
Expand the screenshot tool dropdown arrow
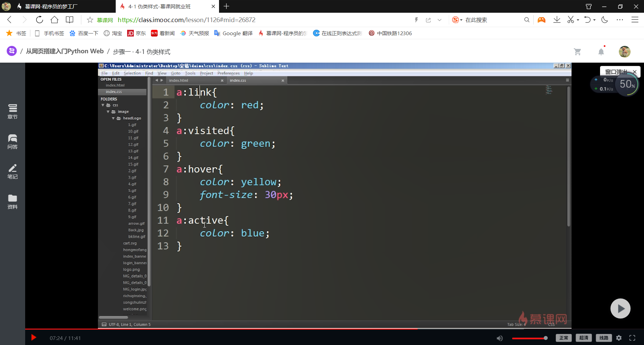click(578, 20)
